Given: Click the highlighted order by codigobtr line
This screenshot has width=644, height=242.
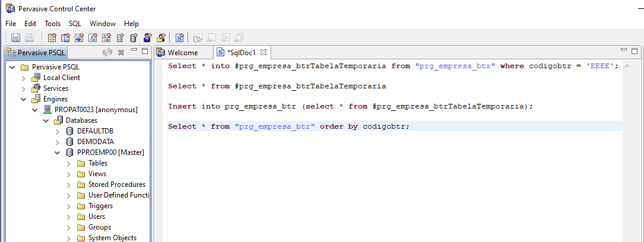Looking at the screenshot, I should (395, 126).
